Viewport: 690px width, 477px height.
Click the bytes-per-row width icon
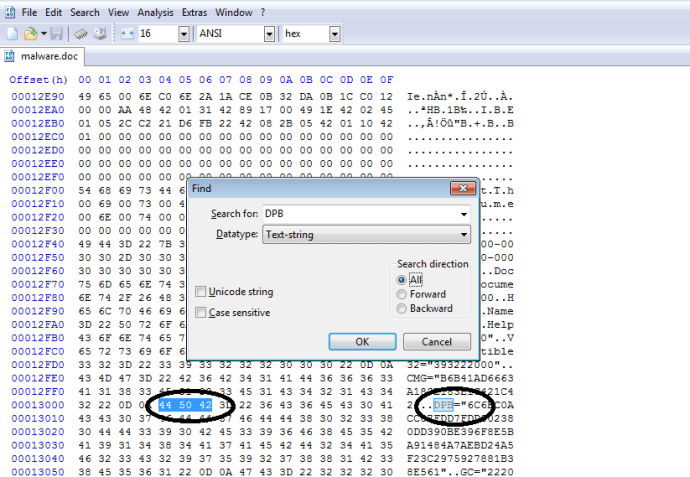127,34
